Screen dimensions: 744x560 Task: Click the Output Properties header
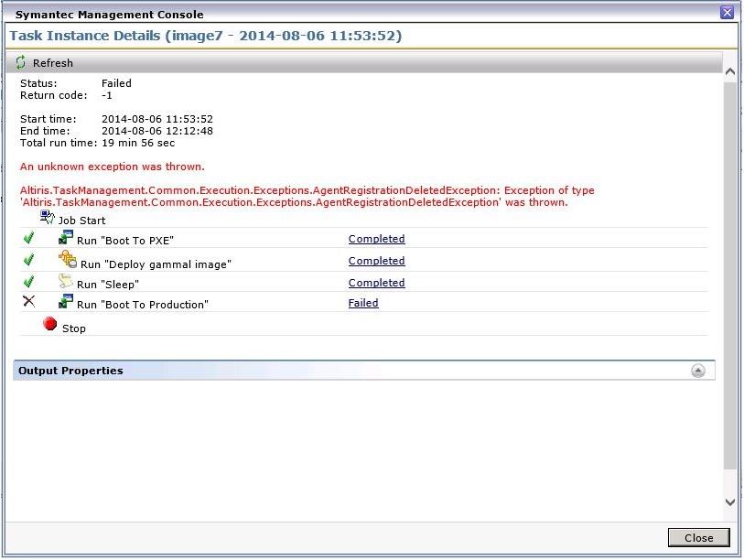364,371
